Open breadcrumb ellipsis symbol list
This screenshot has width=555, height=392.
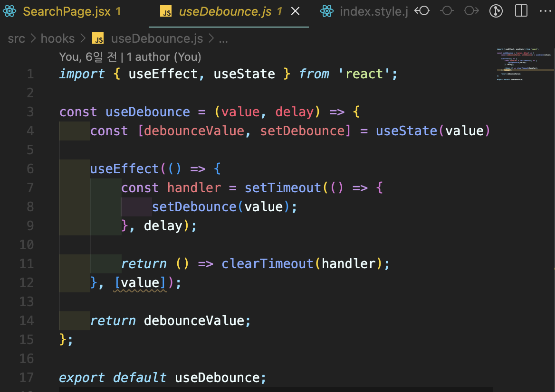click(223, 39)
